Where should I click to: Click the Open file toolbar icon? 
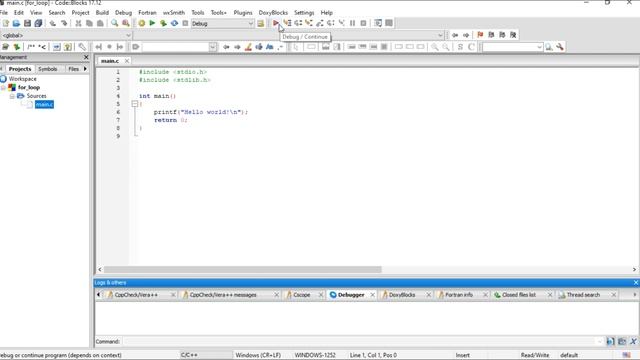click(x=16, y=23)
